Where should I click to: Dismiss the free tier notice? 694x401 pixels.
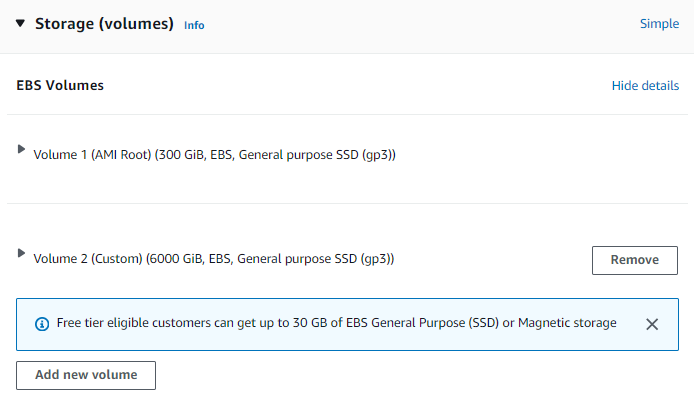(x=652, y=324)
